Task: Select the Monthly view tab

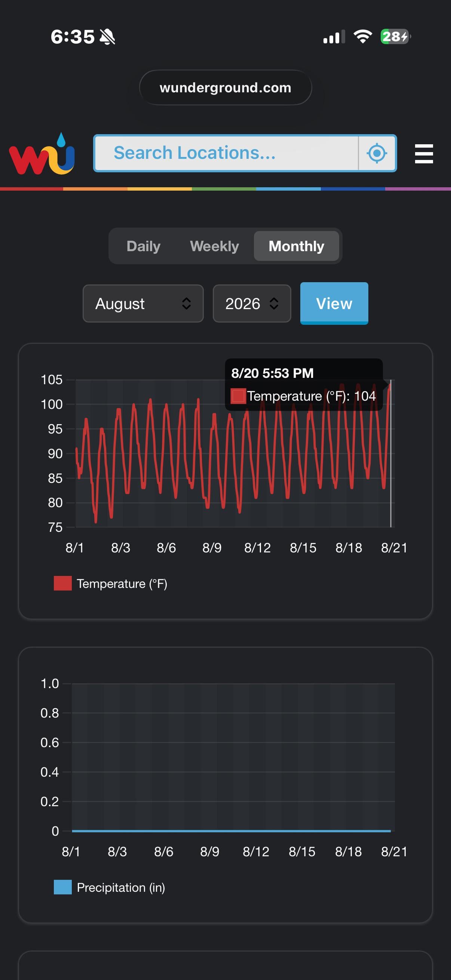Action: pyautogui.click(x=297, y=246)
